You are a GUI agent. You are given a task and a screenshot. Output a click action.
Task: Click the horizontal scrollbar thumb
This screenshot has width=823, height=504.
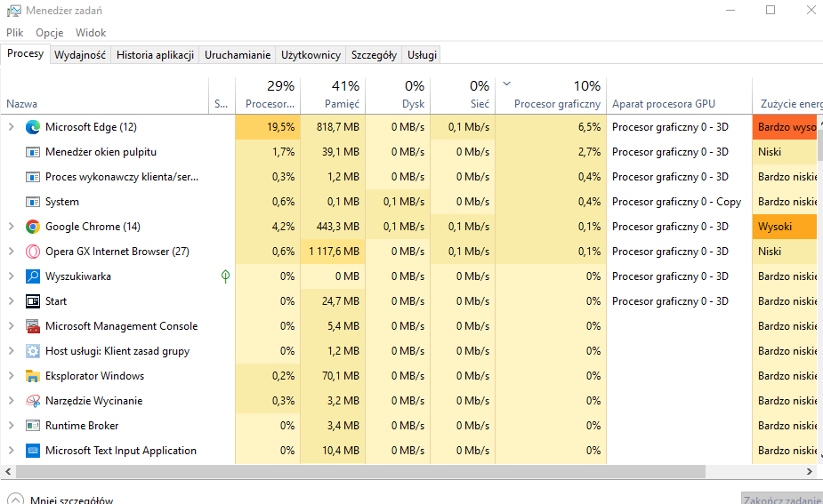360,471
